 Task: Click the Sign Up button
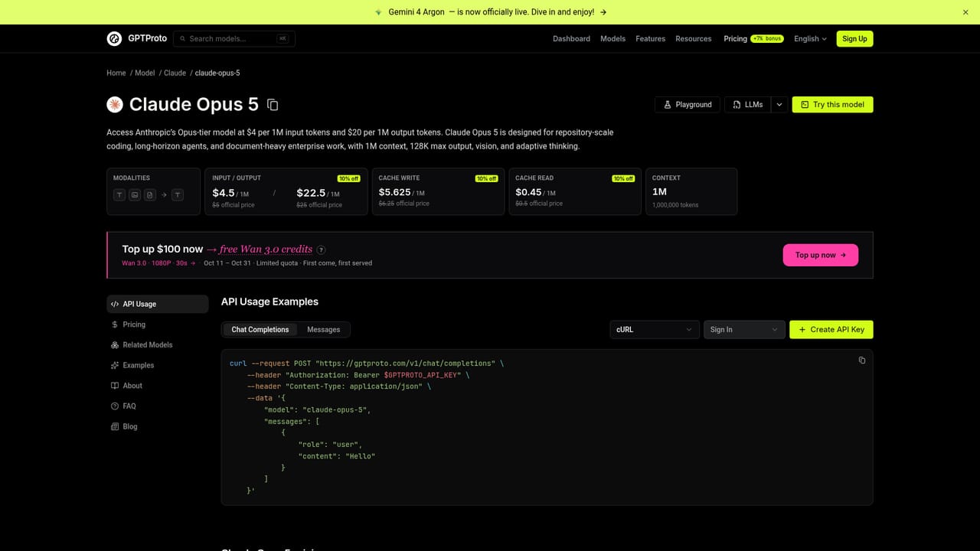(854, 39)
